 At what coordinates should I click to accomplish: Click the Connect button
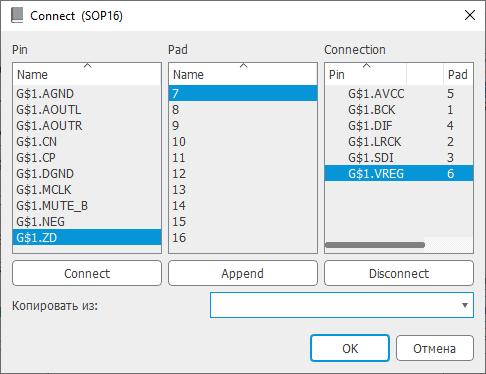[87, 273]
